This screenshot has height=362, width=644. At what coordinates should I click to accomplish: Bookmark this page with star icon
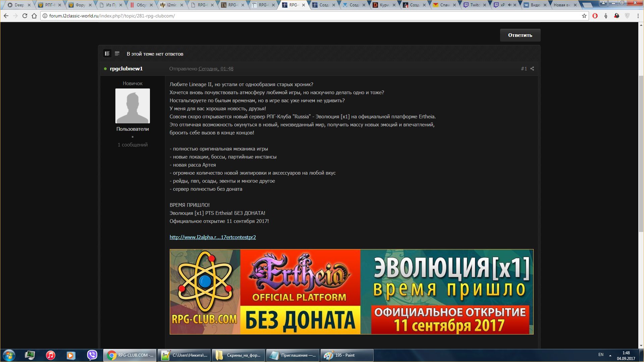click(584, 16)
